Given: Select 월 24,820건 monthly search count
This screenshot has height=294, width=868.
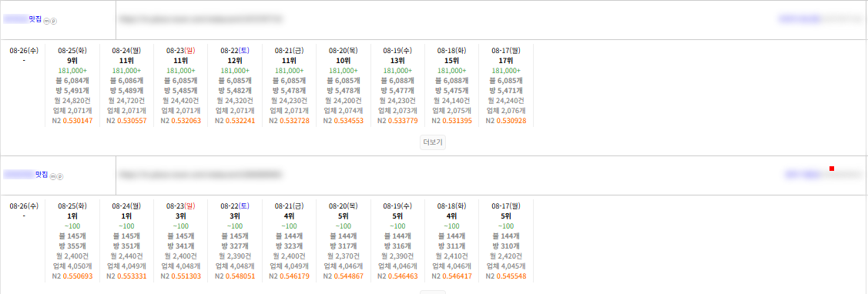Looking at the screenshot, I should click(72, 101).
